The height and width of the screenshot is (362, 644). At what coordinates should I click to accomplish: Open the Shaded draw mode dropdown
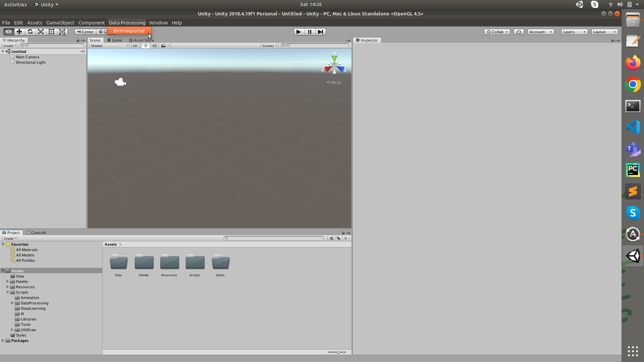point(109,46)
